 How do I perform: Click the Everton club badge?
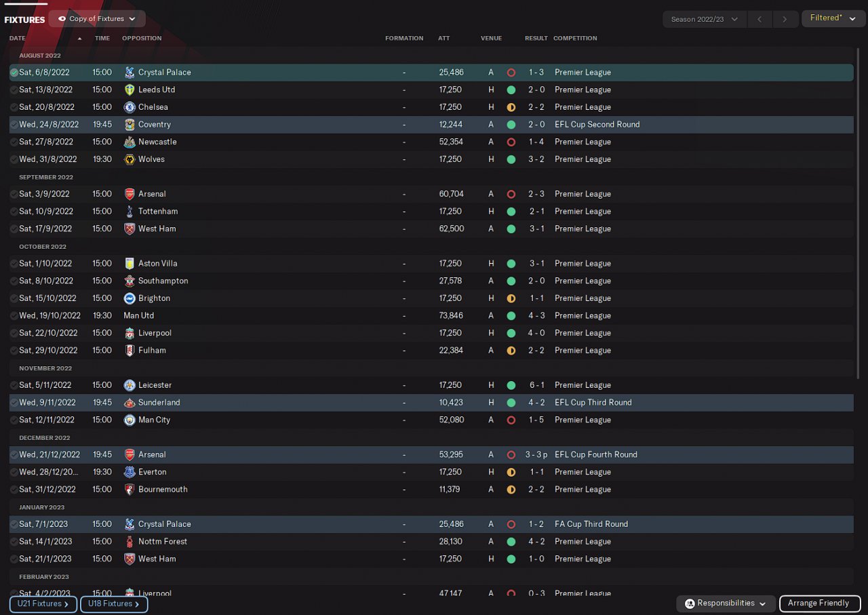click(x=130, y=472)
